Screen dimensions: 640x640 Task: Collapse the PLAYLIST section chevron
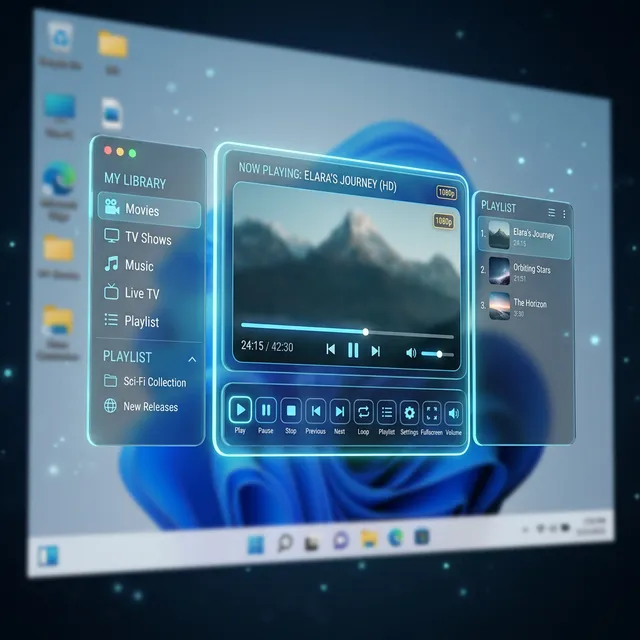tap(192, 360)
